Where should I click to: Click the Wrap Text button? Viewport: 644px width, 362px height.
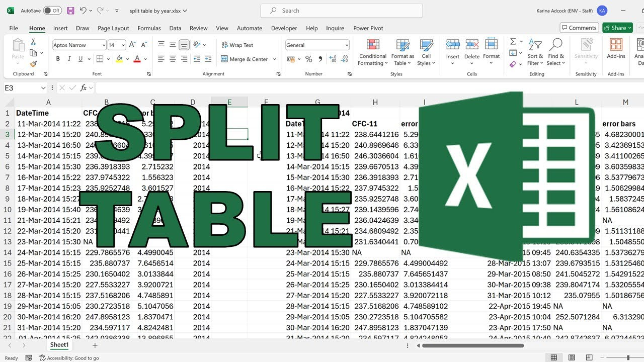[x=237, y=45]
